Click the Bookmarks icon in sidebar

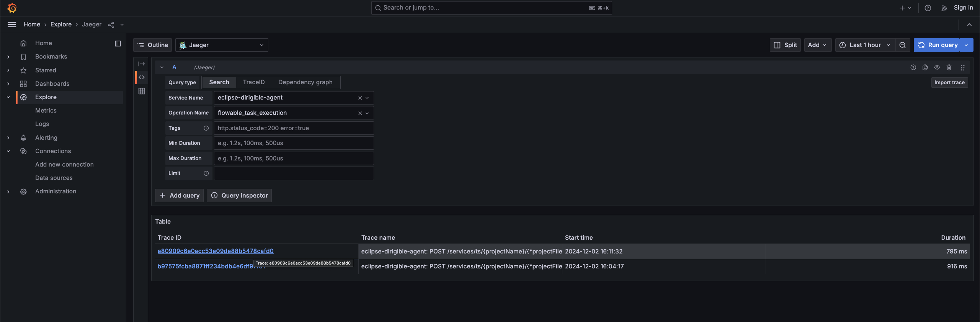tap(23, 57)
